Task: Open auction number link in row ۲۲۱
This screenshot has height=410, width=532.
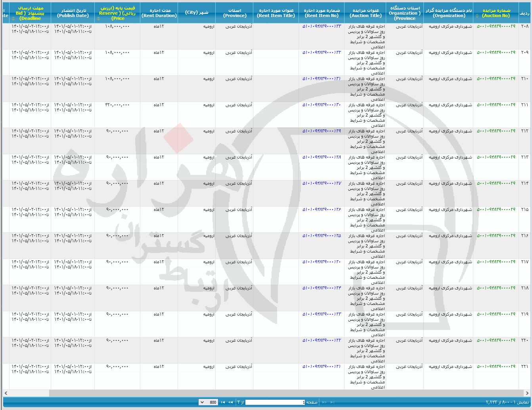Action: (496, 366)
